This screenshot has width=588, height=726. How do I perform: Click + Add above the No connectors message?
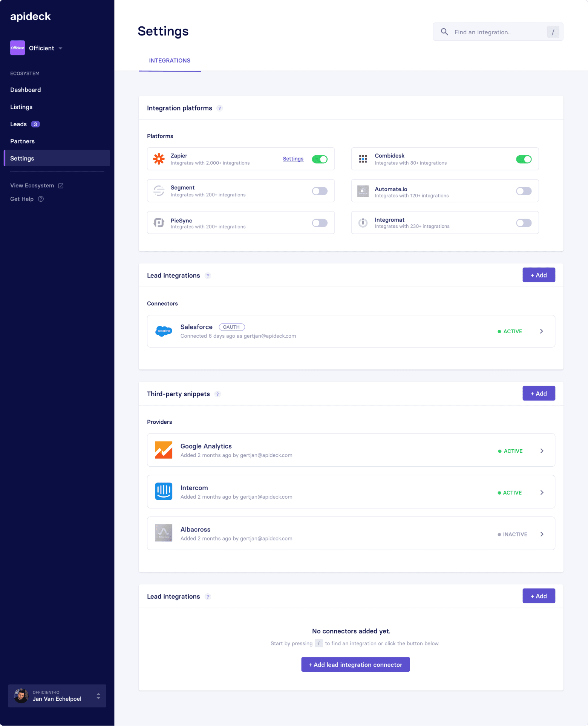(539, 596)
